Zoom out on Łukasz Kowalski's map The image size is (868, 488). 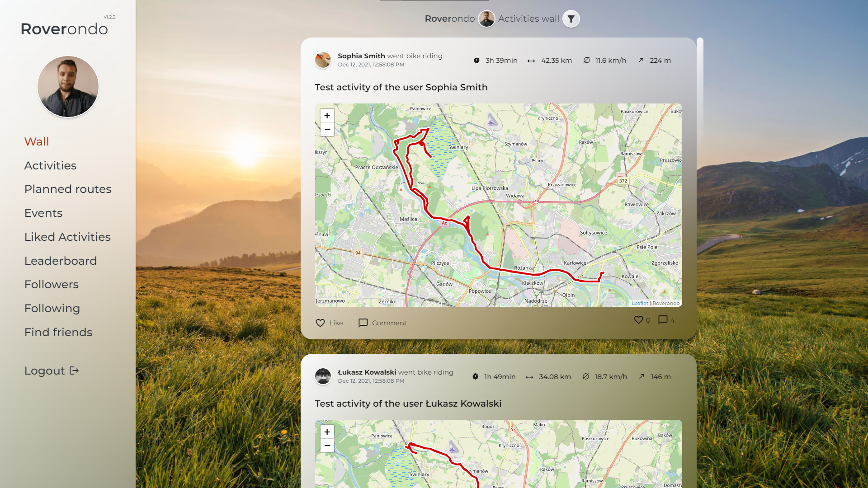pyautogui.click(x=327, y=446)
